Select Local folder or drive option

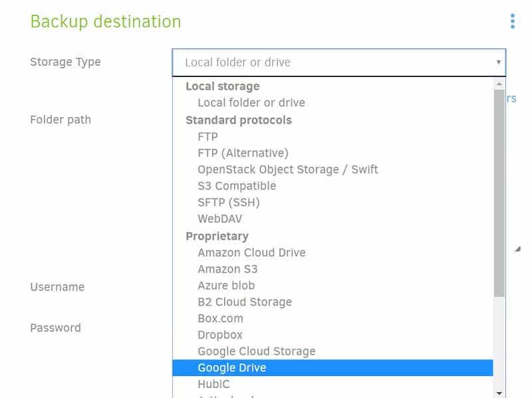coord(332,103)
